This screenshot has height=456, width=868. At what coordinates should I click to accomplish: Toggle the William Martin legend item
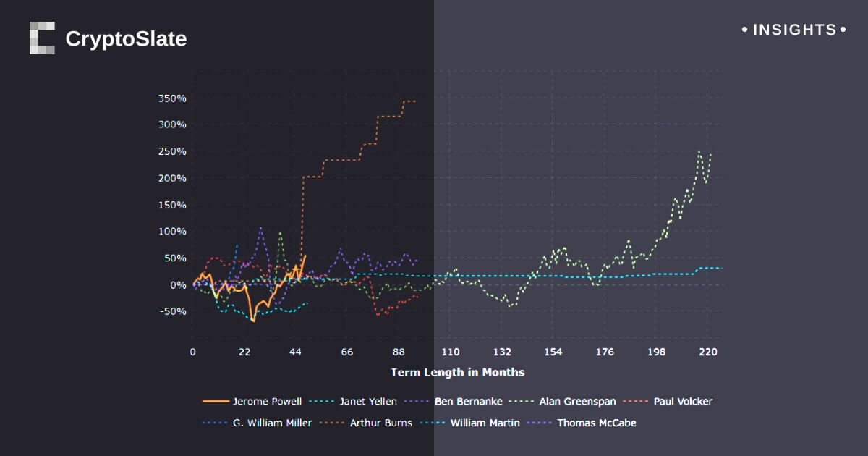[x=485, y=423]
